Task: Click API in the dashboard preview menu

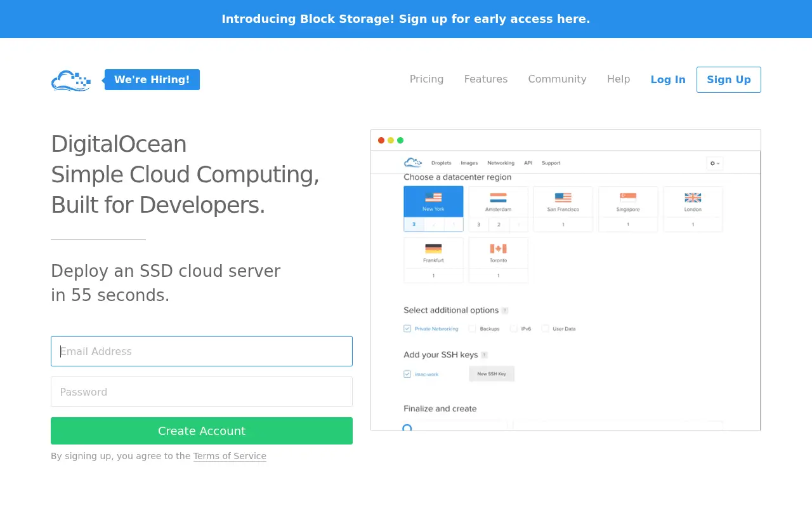Action: pos(528,163)
